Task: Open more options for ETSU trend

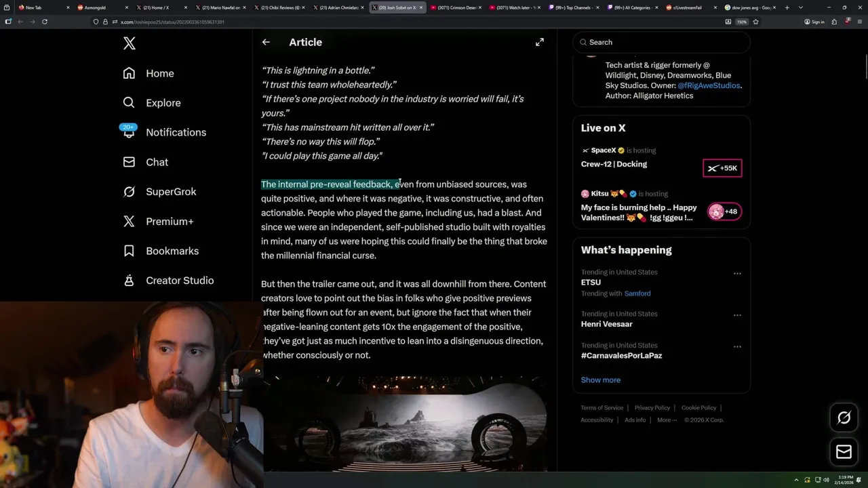Action: [x=737, y=273]
